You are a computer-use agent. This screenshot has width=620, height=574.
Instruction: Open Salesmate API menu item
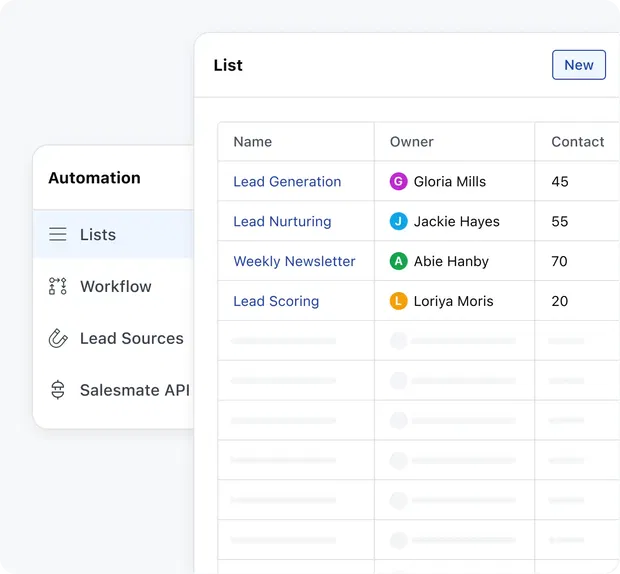tap(134, 391)
